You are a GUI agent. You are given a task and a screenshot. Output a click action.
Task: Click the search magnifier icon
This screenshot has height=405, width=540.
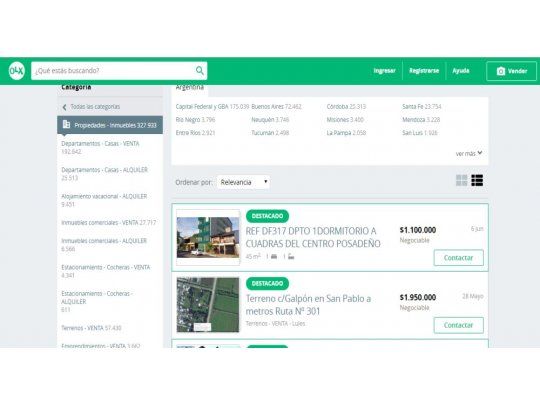tap(200, 71)
